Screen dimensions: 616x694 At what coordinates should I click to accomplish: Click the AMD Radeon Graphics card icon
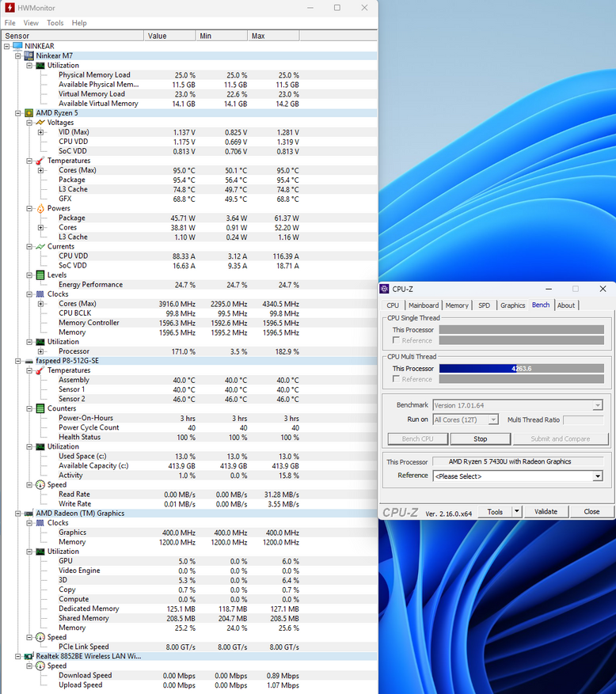tap(29, 514)
